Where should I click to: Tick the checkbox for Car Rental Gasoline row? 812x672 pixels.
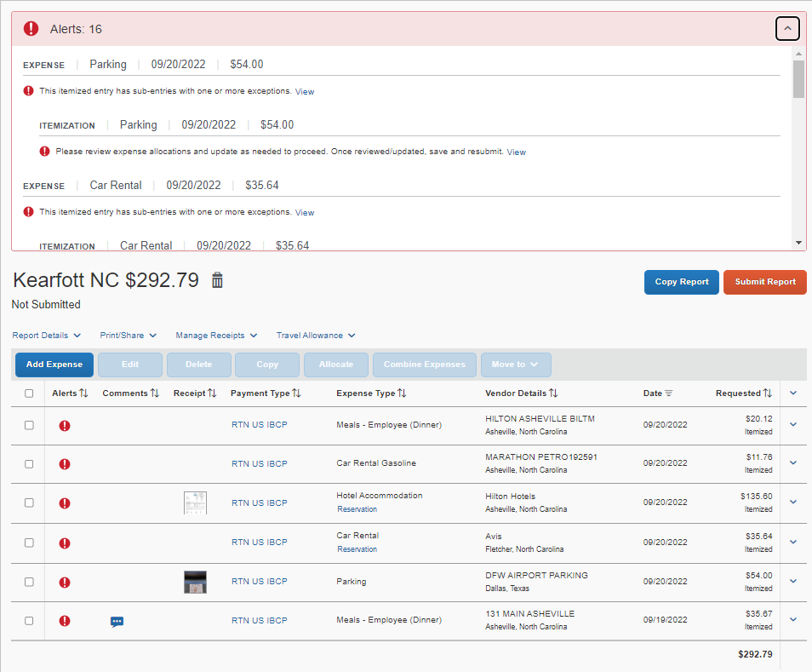click(x=29, y=464)
